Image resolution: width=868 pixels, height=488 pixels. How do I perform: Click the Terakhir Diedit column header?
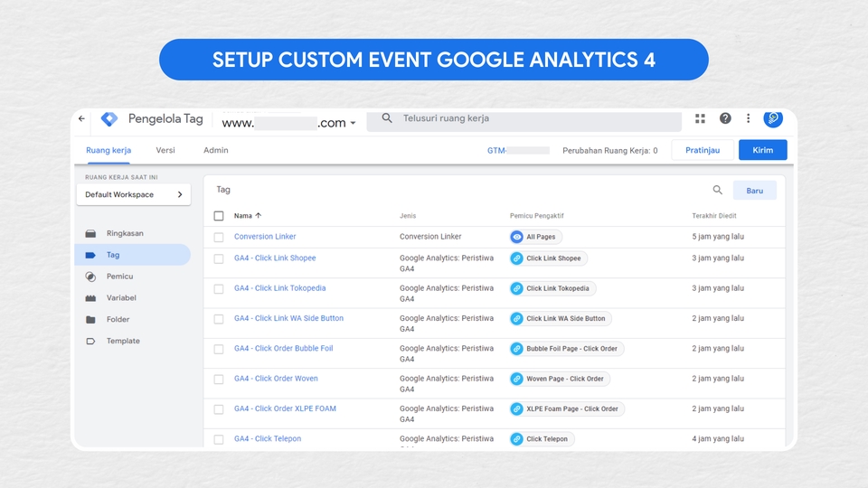coord(714,216)
